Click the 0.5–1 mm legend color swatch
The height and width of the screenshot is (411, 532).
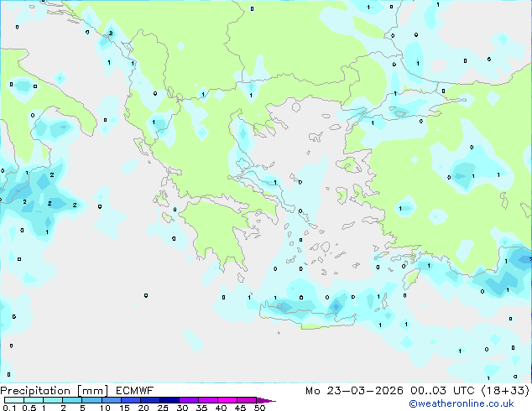click(x=34, y=400)
